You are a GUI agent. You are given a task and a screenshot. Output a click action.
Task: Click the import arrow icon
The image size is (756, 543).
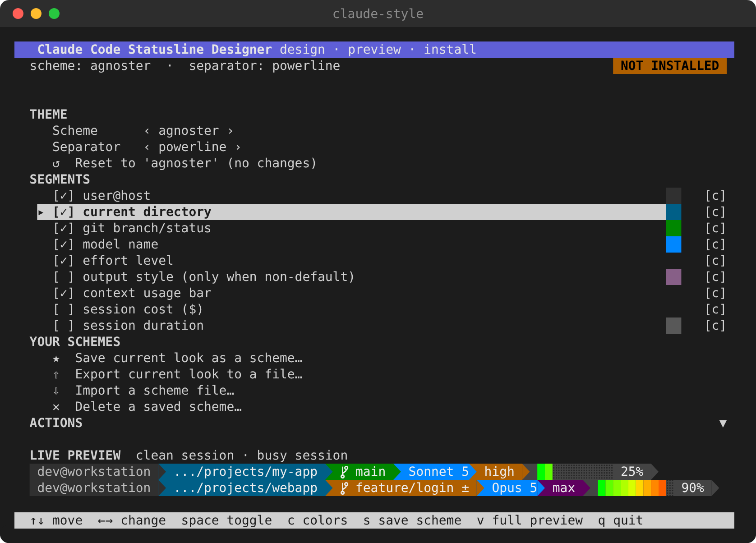(x=56, y=391)
